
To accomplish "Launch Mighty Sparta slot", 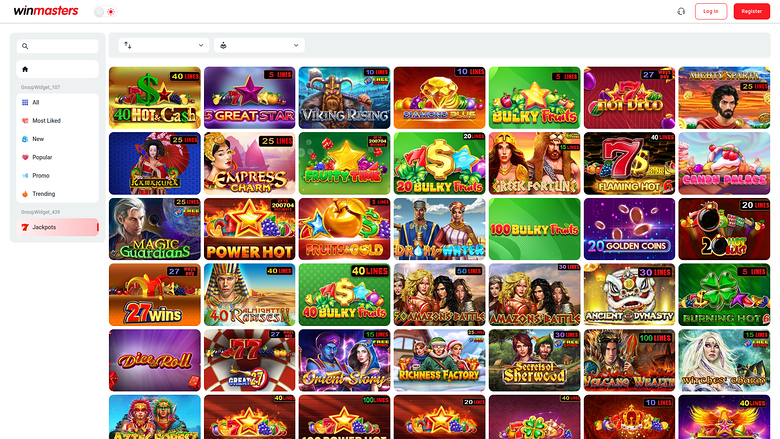I will (x=724, y=98).
